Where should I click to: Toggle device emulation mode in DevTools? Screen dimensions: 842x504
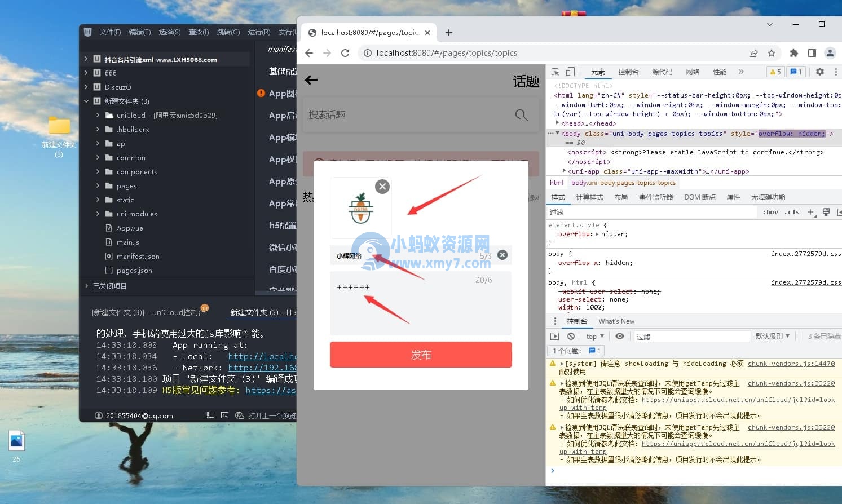pos(570,72)
